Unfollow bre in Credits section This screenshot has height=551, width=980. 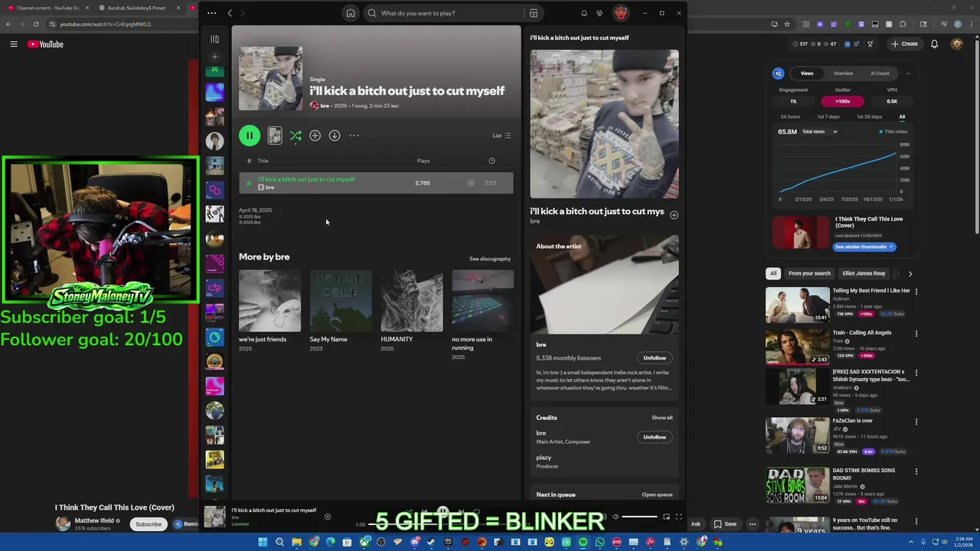[655, 437]
